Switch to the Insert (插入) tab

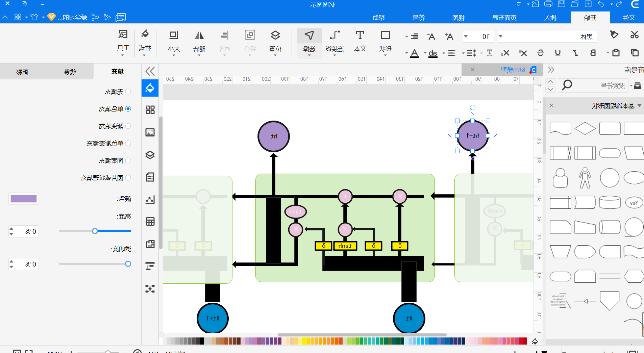550,18
